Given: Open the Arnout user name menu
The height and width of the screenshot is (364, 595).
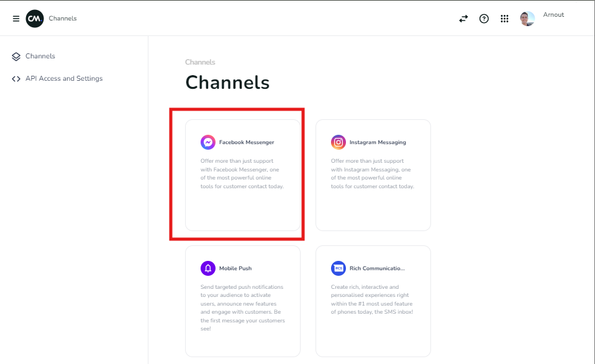Looking at the screenshot, I should pyautogui.click(x=553, y=15).
